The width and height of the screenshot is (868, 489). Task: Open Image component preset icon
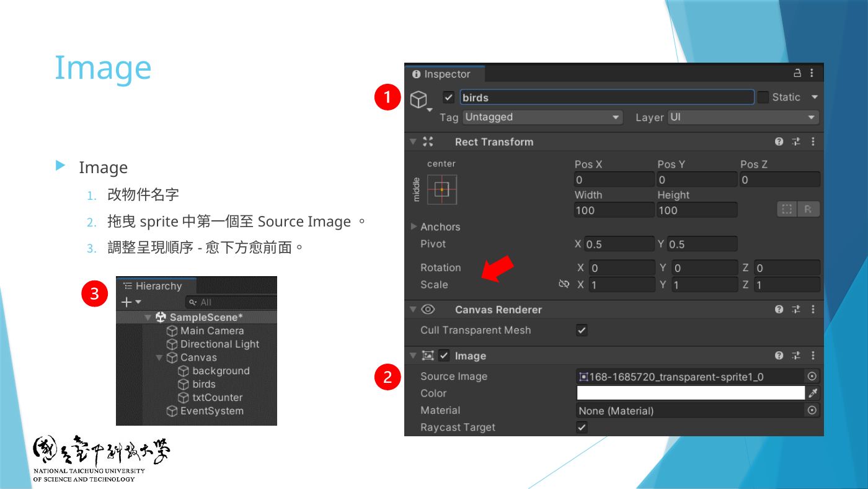point(796,356)
